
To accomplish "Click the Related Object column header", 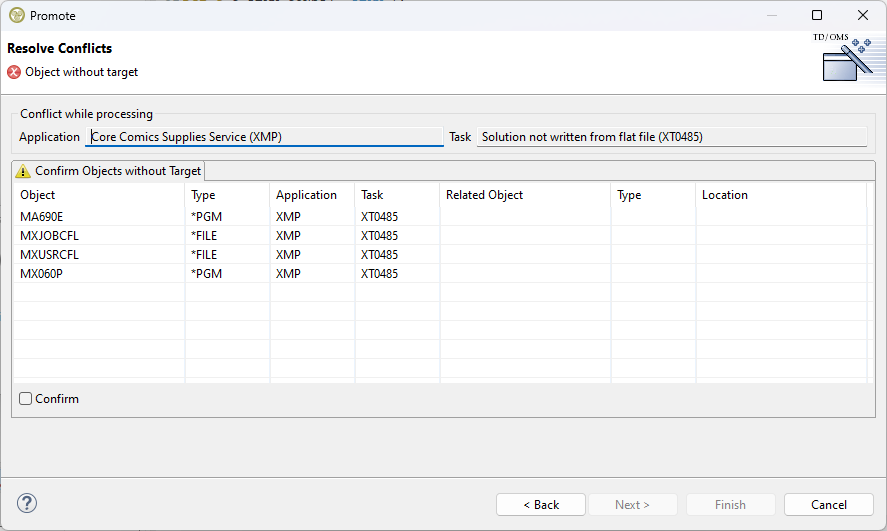I will (x=524, y=195).
